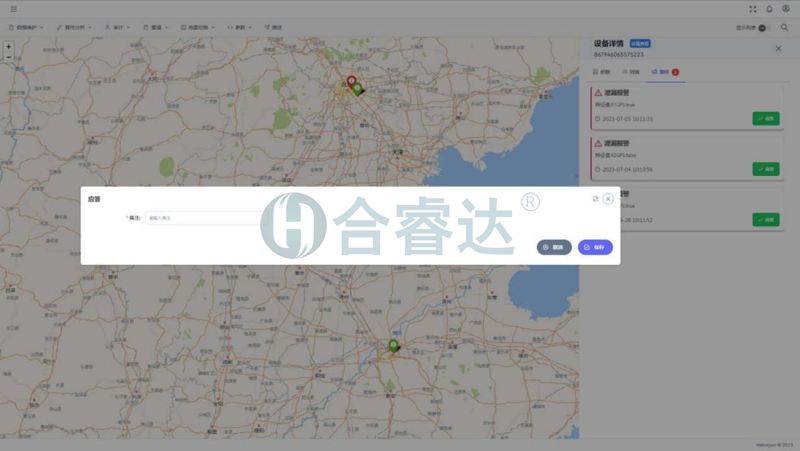The height and width of the screenshot is (451, 800).
Task: Click the remark input field
Action: click(206, 218)
